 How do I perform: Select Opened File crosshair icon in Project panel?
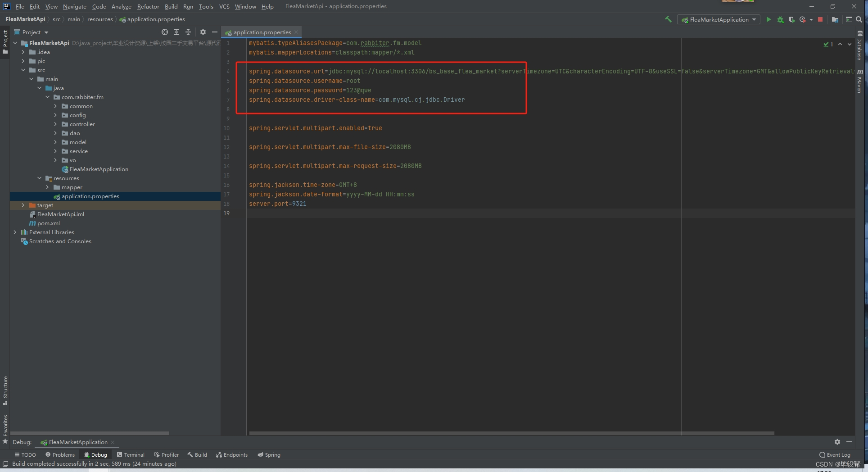click(165, 32)
